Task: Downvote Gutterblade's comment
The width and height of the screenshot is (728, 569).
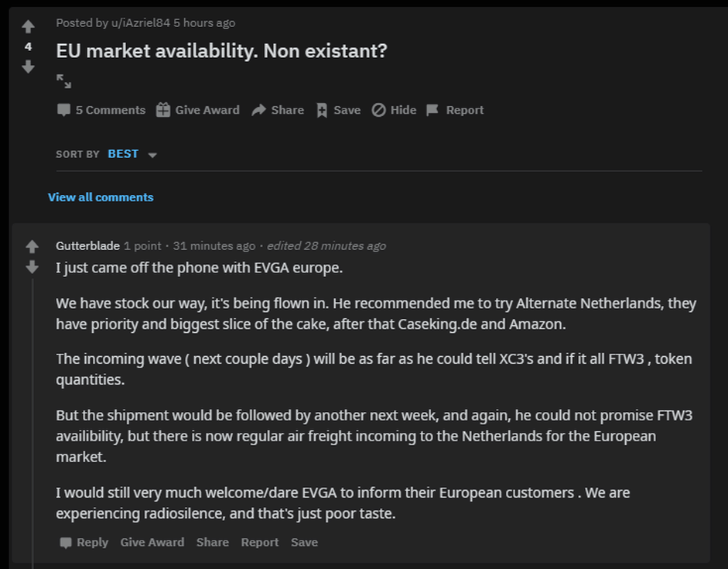Action: 32,267
